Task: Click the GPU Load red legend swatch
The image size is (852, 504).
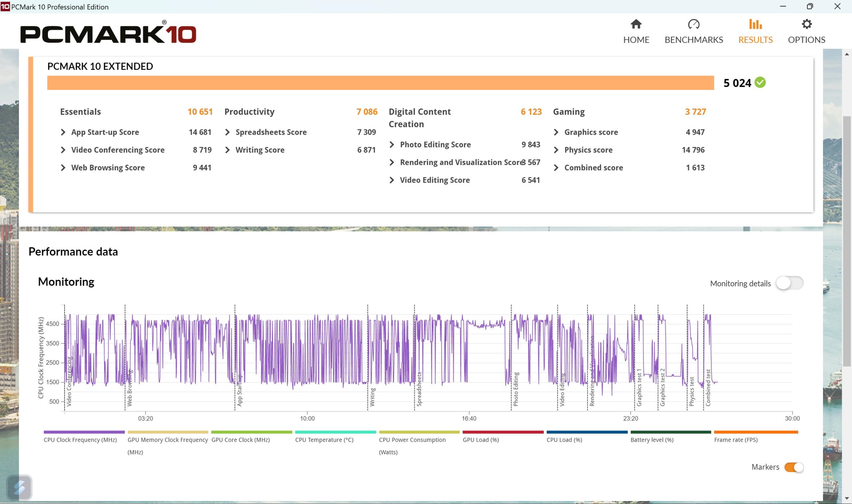Action: [503, 432]
